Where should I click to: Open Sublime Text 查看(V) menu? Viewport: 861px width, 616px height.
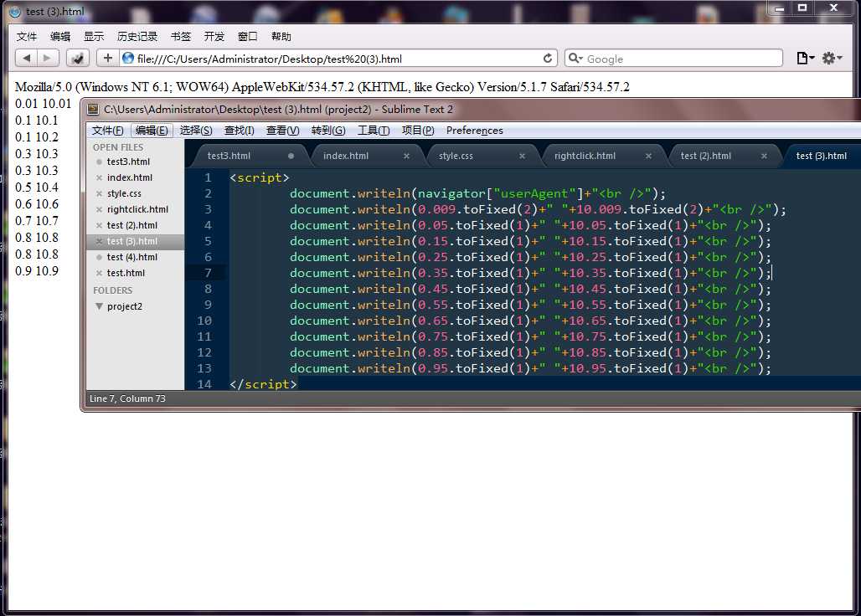pos(283,130)
